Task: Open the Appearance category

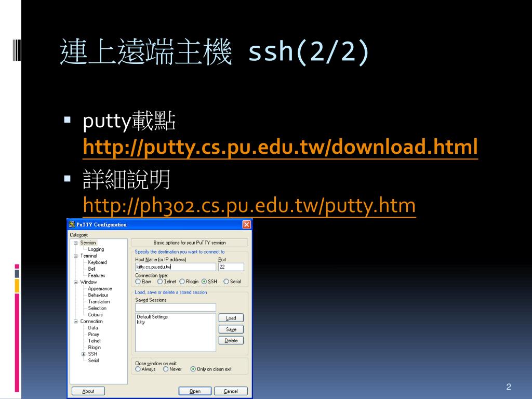Action: [x=100, y=288]
